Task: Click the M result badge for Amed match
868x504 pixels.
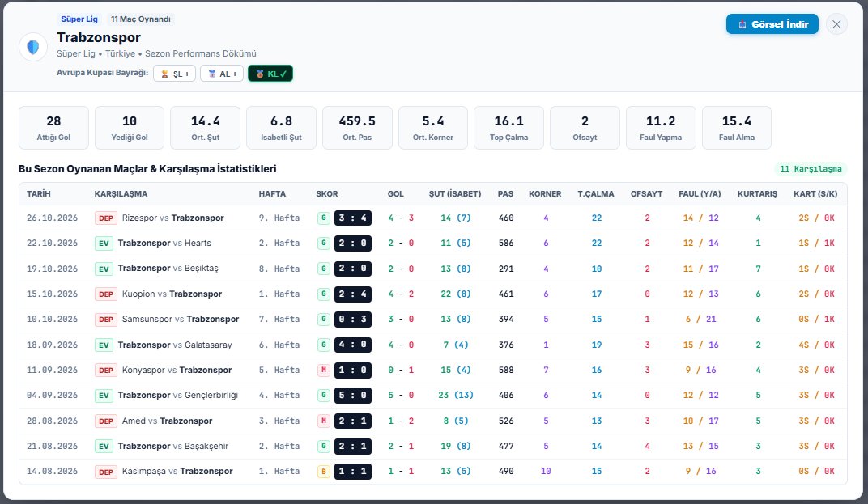Action: coord(324,421)
